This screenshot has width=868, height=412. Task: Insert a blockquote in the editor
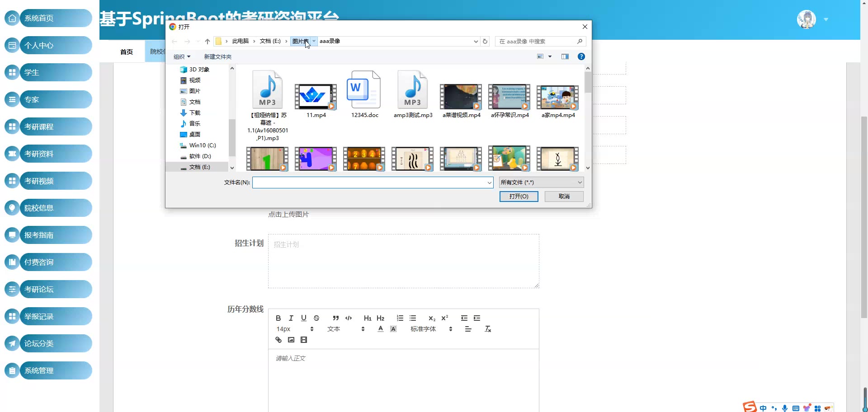pos(336,318)
